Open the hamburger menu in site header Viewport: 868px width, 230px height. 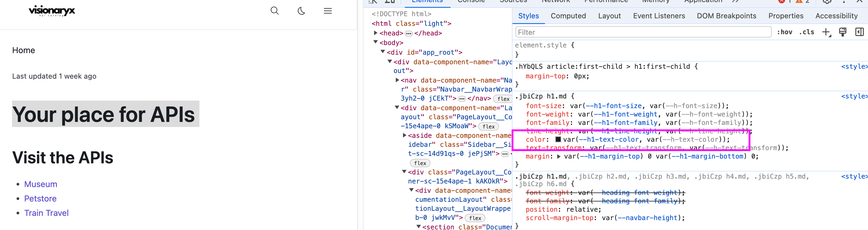328,11
